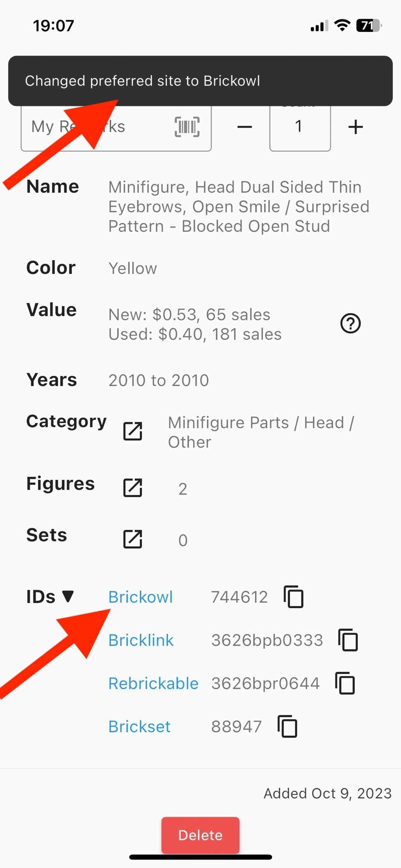Copy the Rebrickable ID 3626bpr0644

coord(345,683)
